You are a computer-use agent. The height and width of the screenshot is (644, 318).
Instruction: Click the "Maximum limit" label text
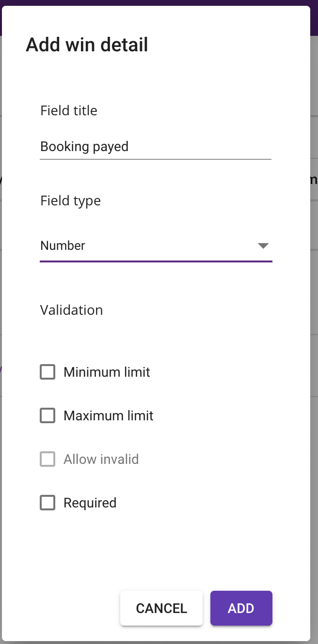click(x=109, y=416)
